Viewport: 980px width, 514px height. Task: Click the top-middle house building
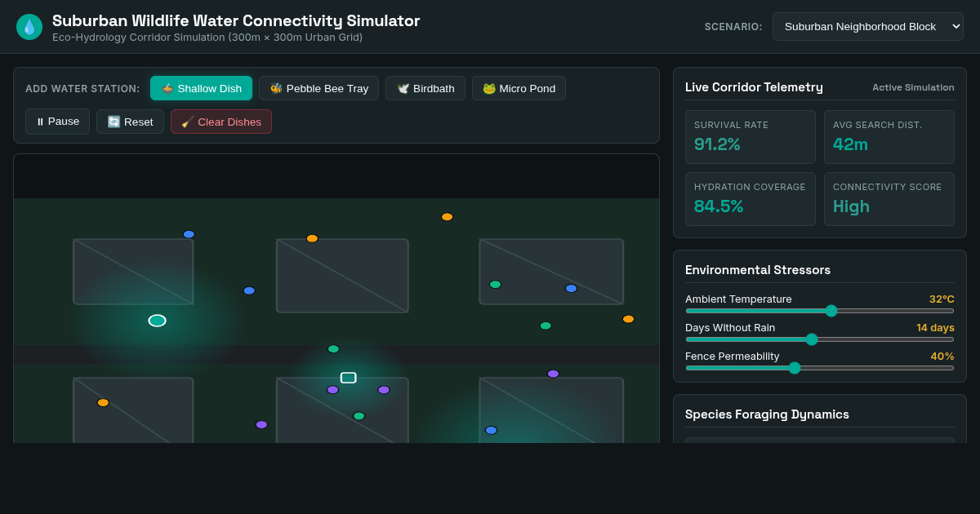(x=342, y=276)
